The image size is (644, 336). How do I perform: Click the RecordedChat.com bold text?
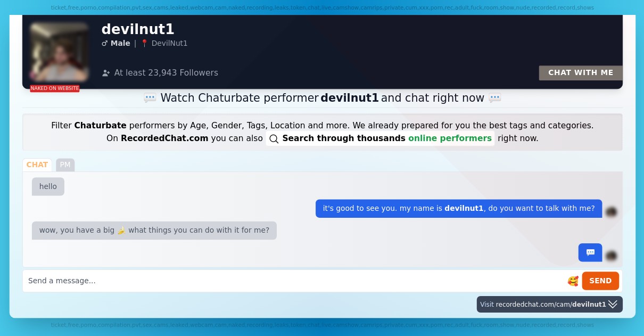point(164,138)
